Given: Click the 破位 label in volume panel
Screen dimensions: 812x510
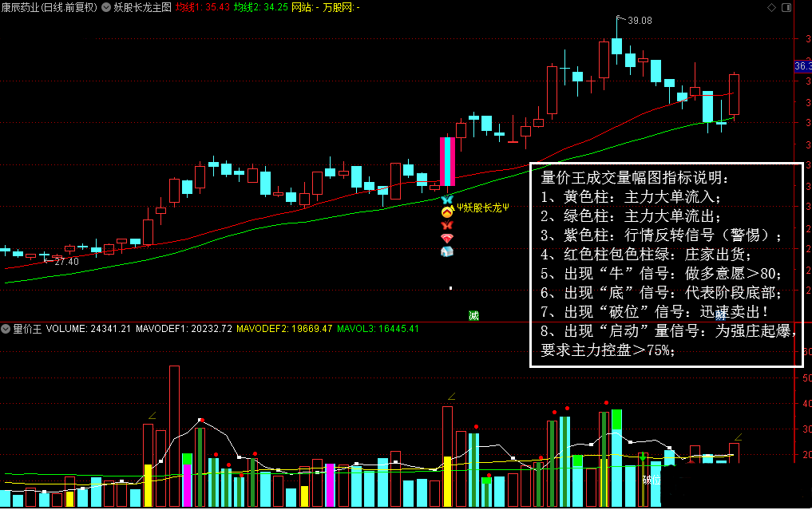Looking at the screenshot, I should point(652,480).
